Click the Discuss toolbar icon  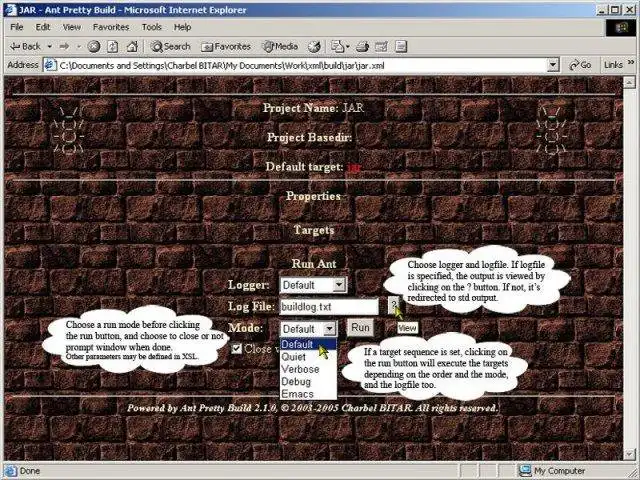point(401,47)
